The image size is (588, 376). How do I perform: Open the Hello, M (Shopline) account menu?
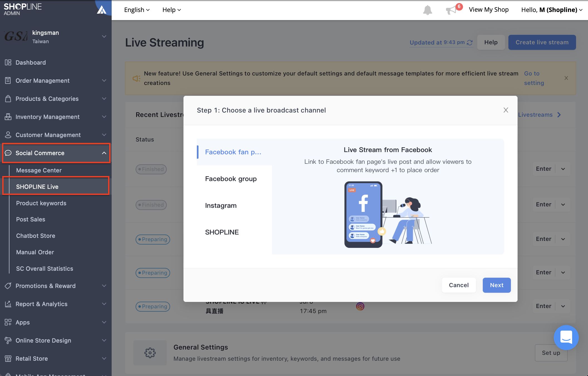click(552, 10)
